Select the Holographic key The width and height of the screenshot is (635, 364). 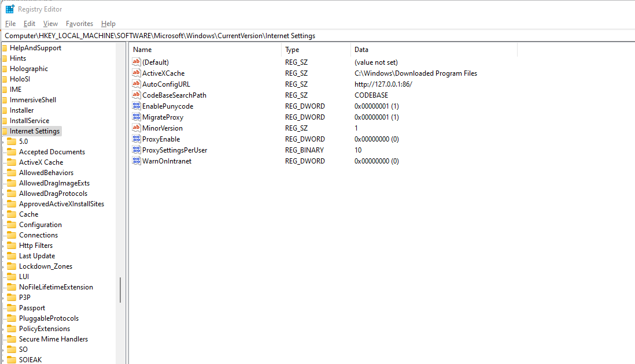28,68
